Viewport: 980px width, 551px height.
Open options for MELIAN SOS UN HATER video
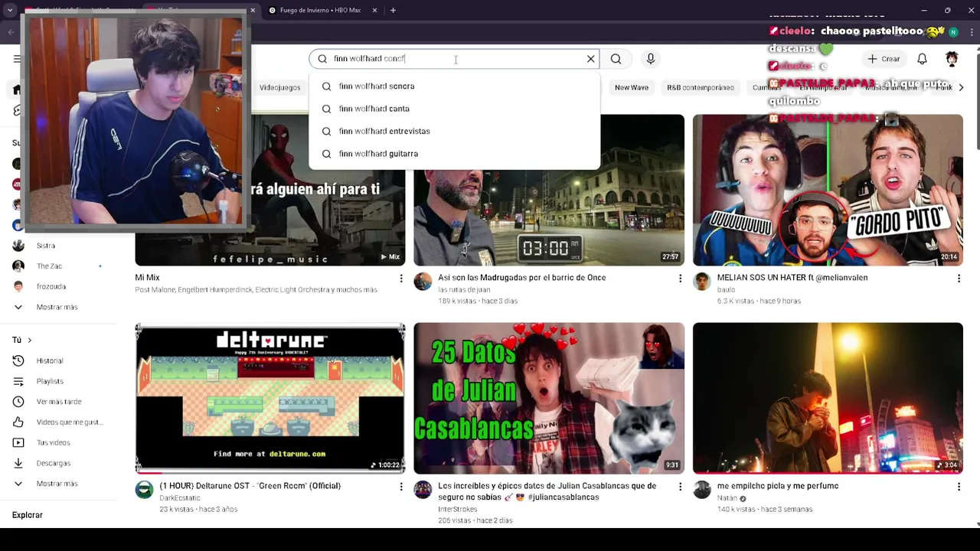click(x=959, y=279)
